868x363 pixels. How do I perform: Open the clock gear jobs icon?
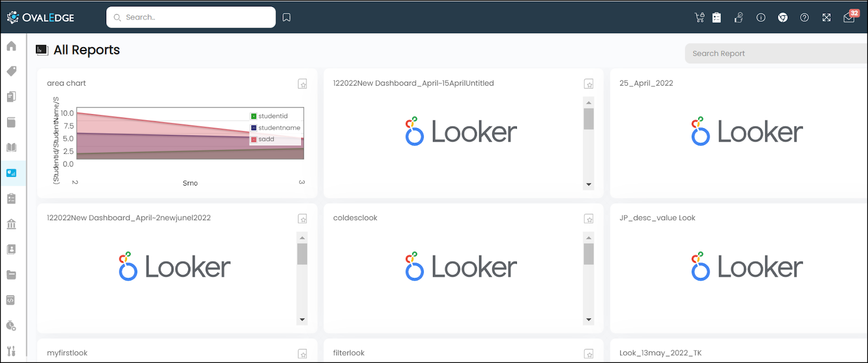[11, 326]
